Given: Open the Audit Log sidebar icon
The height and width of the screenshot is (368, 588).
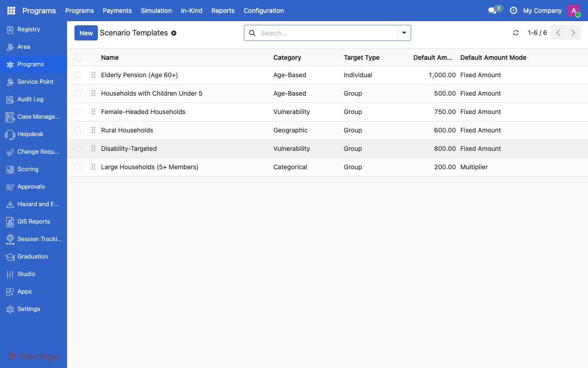Looking at the screenshot, I should click(x=10, y=99).
